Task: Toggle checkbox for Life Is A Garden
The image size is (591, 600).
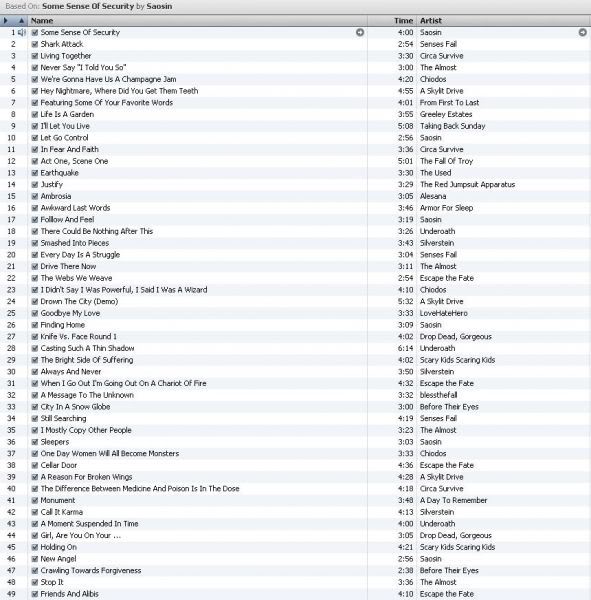Action: 35,114
